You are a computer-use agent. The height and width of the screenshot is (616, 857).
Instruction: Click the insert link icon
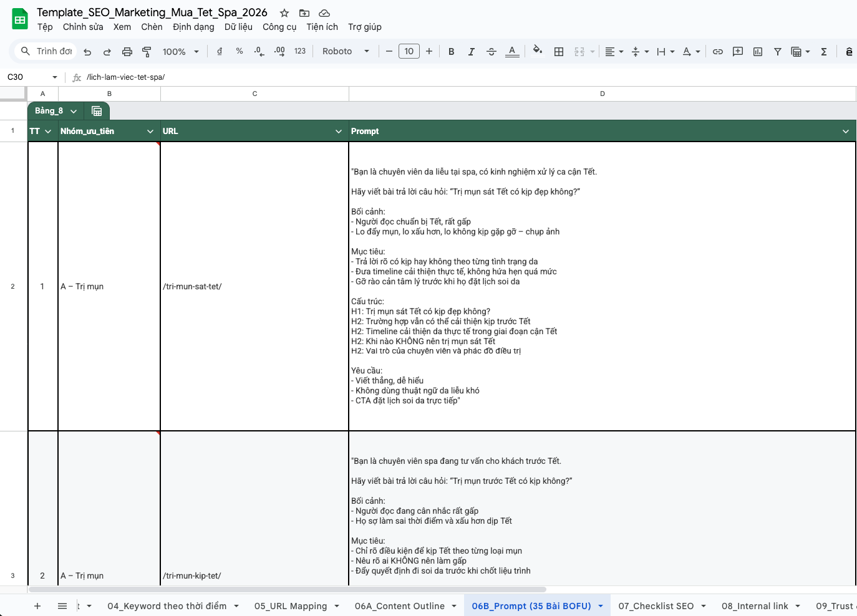pos(718,52)
